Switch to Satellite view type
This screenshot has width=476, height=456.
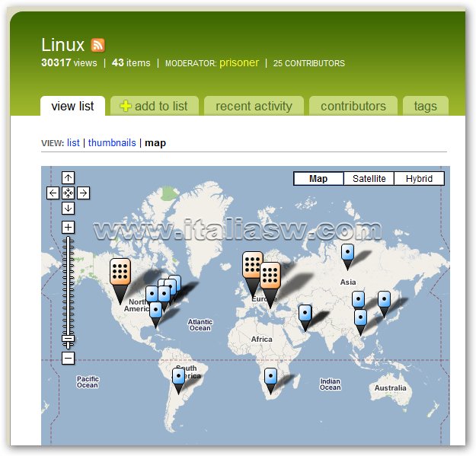click(369, 178)
